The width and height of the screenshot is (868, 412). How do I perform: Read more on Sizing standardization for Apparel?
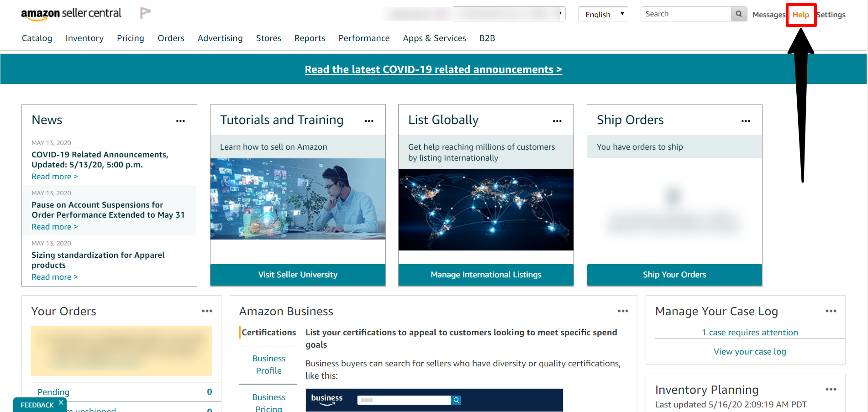55,277
